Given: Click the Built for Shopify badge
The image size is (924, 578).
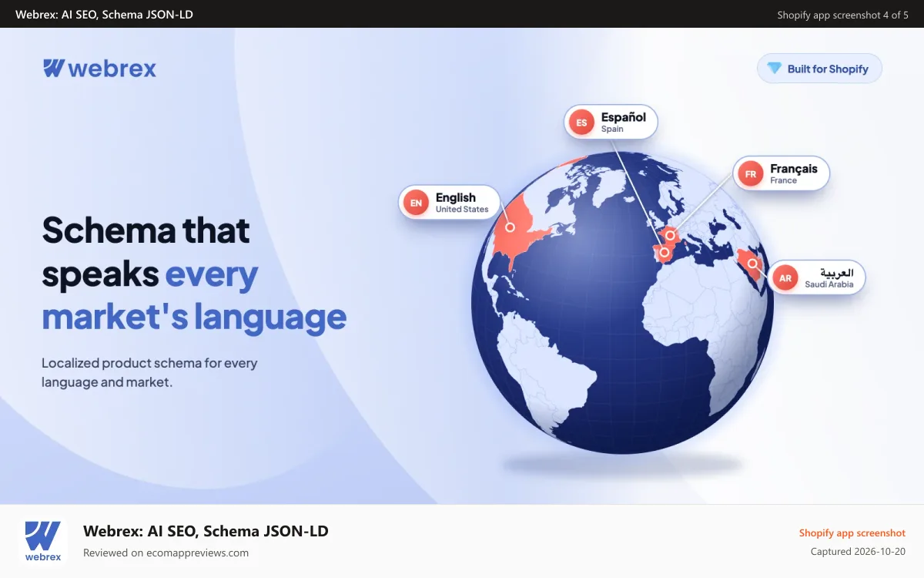Looking at the screenshot, I should coord(819,69).
